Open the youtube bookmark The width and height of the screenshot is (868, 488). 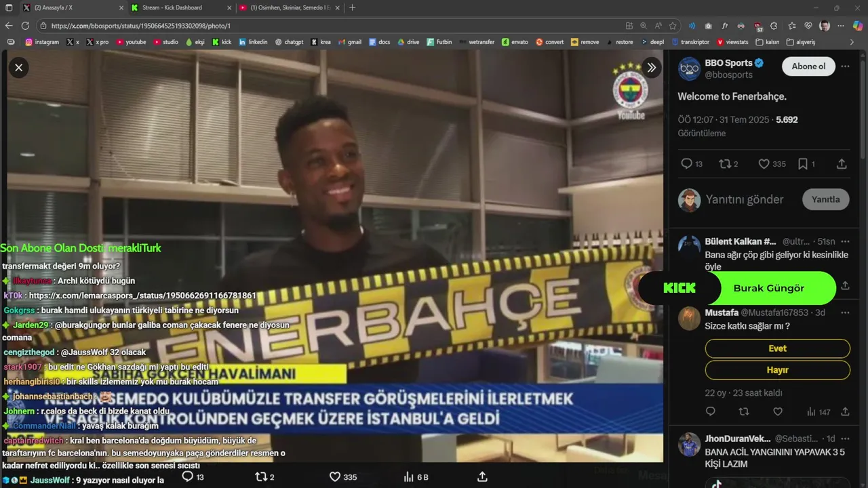[x=132, y=42]
